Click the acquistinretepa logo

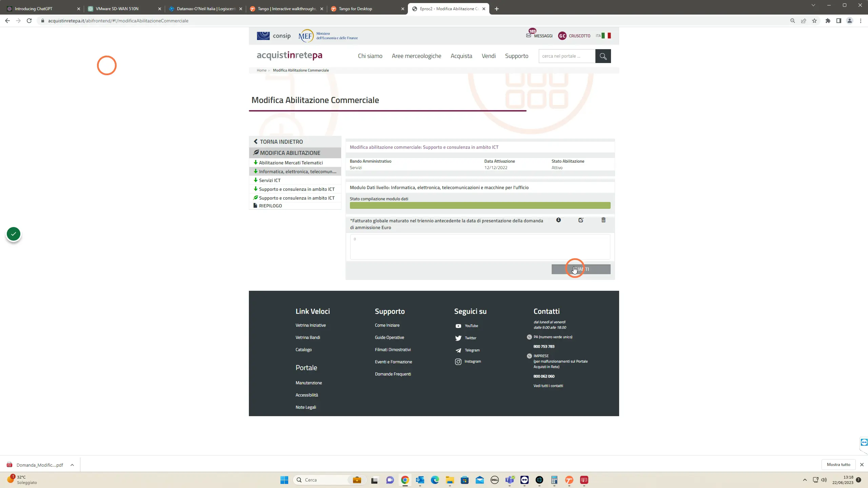tap(290, 55)
